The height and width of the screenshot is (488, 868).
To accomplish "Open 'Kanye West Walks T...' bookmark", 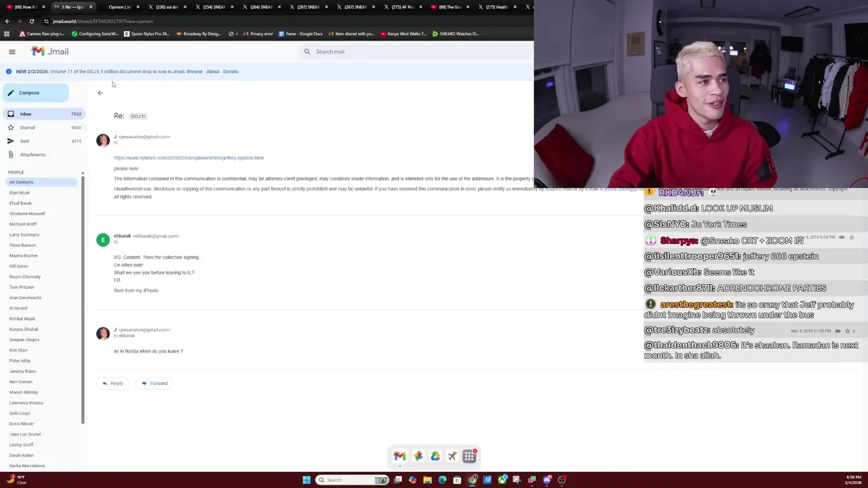I will [403, 34].
